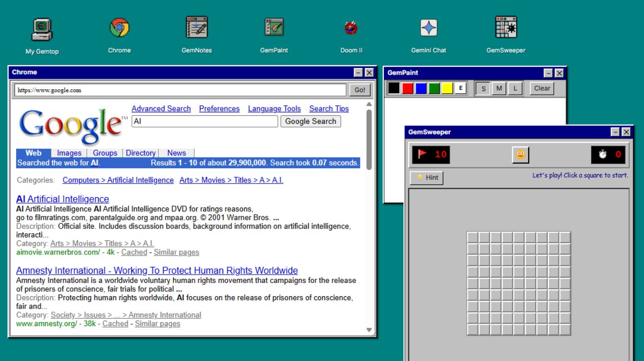The image size is (644, 361).
Task: Switch to the Web tab on Google
Action: (x=33, y=153)
